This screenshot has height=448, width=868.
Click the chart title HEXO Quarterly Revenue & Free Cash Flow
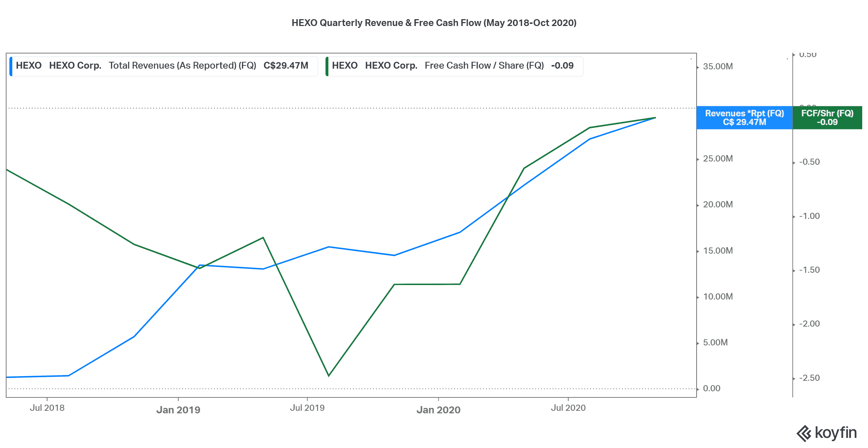[x=434, y=23]
